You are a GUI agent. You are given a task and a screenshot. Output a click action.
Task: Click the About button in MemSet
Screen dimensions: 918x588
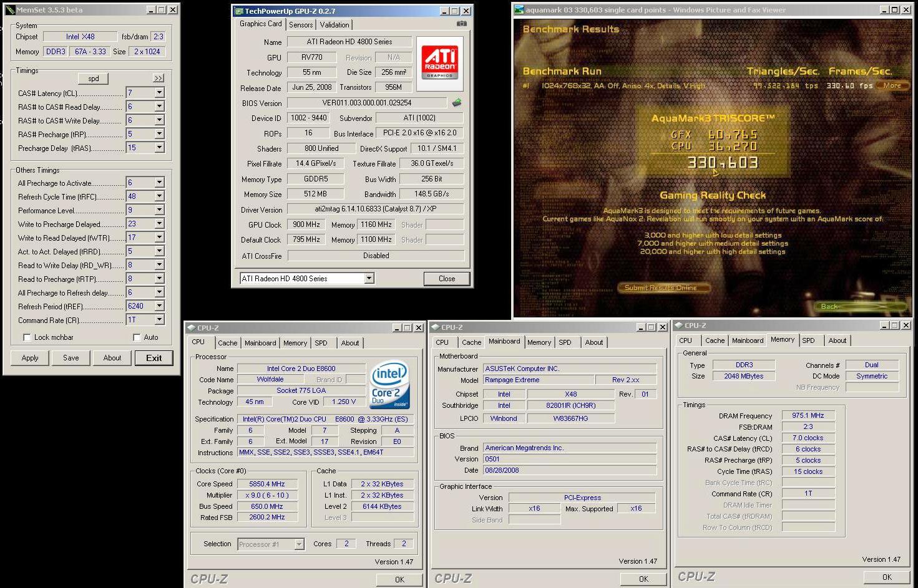[x=112, y=358]
